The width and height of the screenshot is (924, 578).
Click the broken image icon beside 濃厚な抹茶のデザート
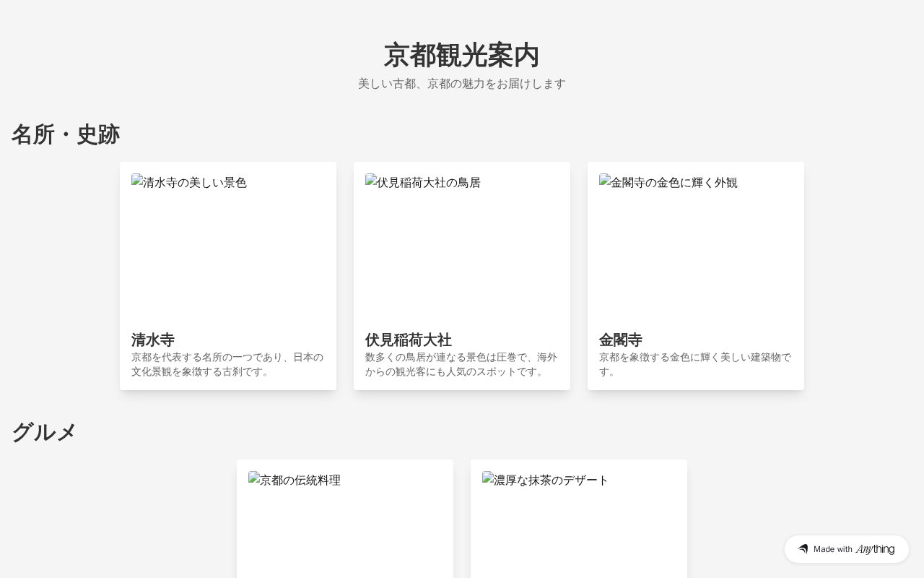[x=488, y=478]
